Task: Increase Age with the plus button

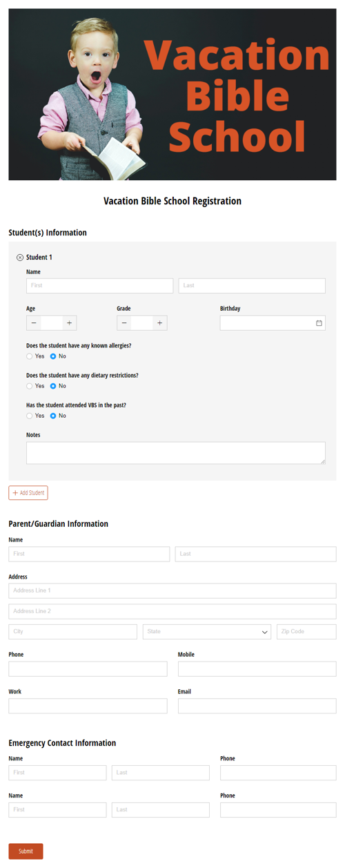Action: [x=70, y=322]
